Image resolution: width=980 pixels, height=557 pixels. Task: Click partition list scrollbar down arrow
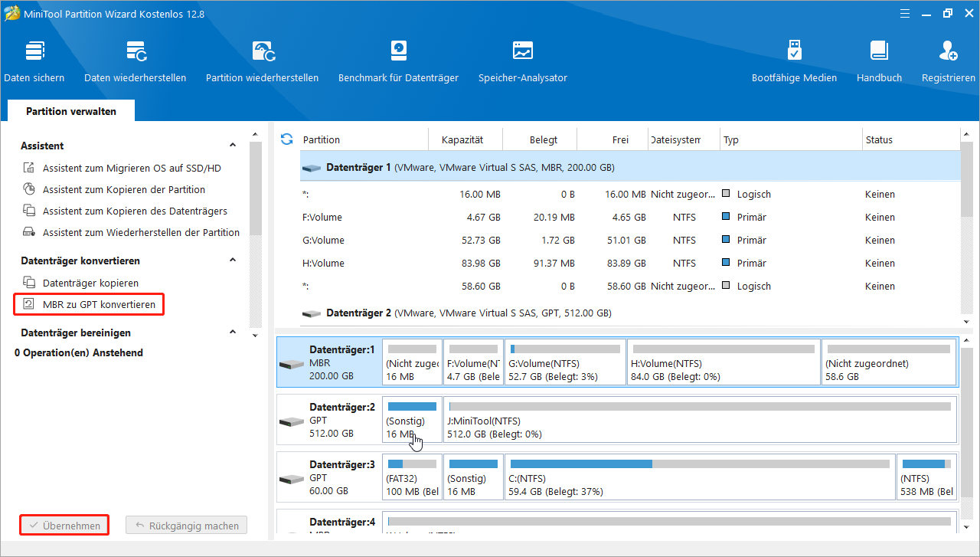[x=967, y=321]
